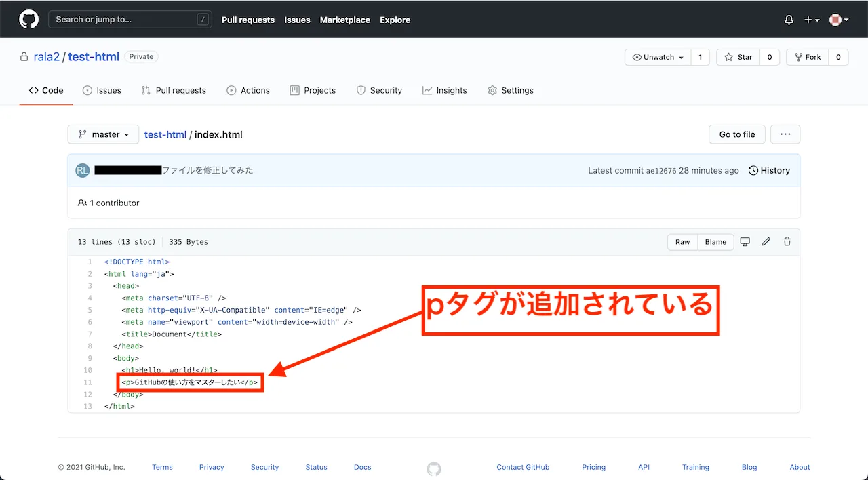Select the Code tab
The width and height of the screenshot is (868, 480).
(46, 90)
